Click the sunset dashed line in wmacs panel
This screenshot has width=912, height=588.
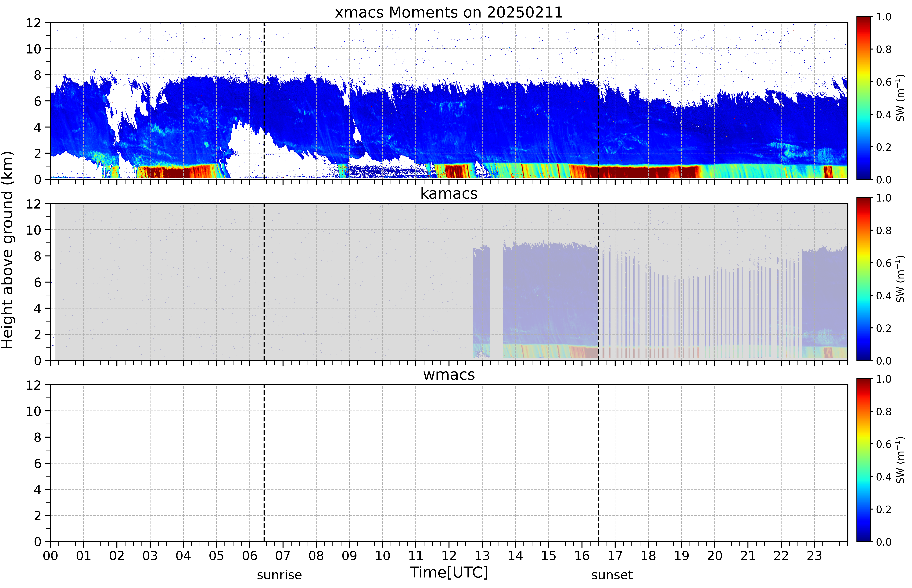point(598,463)
